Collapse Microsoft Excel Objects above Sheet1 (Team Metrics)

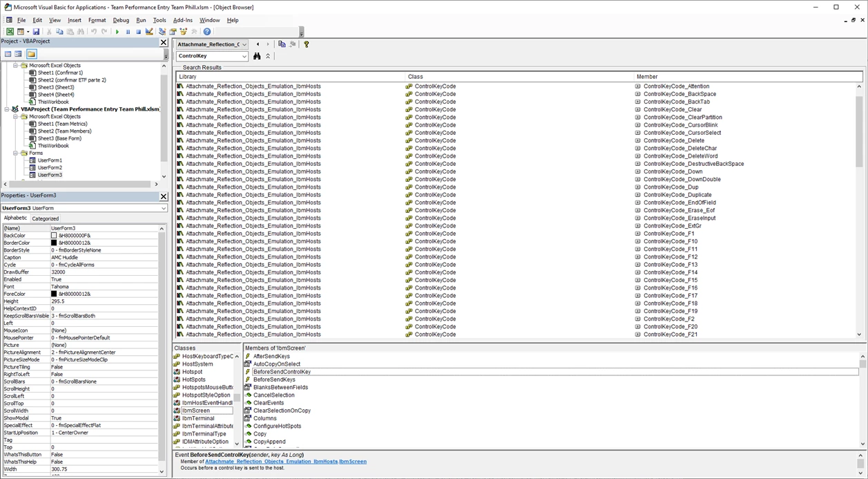pyautogui.click(x=16, y=117)
